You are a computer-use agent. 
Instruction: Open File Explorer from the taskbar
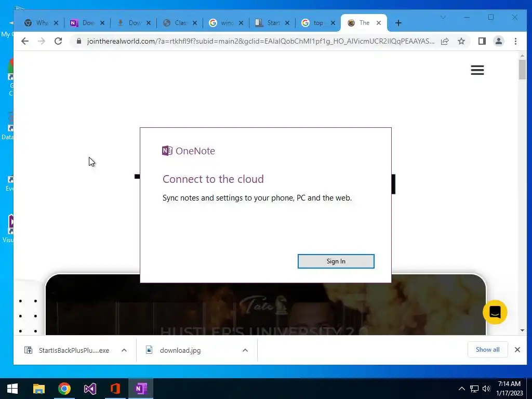38,389
